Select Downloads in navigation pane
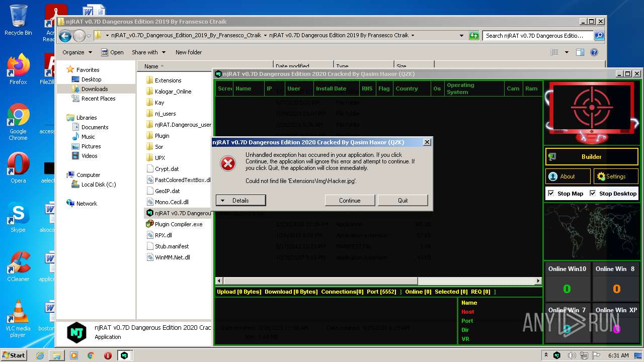This screenshot has height=362, width=644. pos(95,89)
